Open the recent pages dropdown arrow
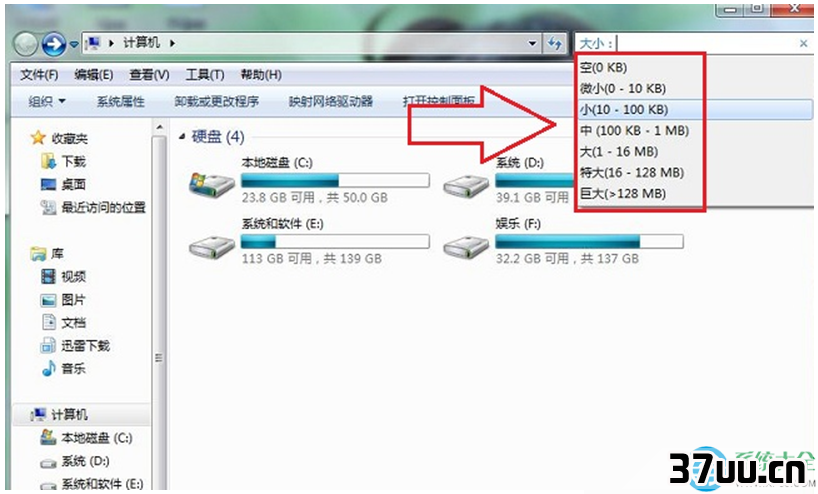 coord(74,44)
